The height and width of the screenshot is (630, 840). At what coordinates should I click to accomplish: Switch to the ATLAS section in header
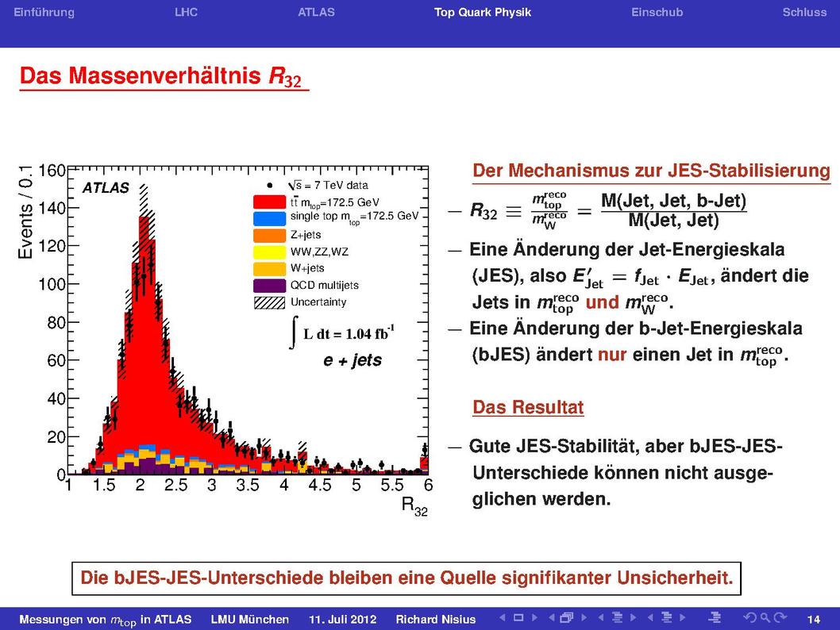coord(316,13)
